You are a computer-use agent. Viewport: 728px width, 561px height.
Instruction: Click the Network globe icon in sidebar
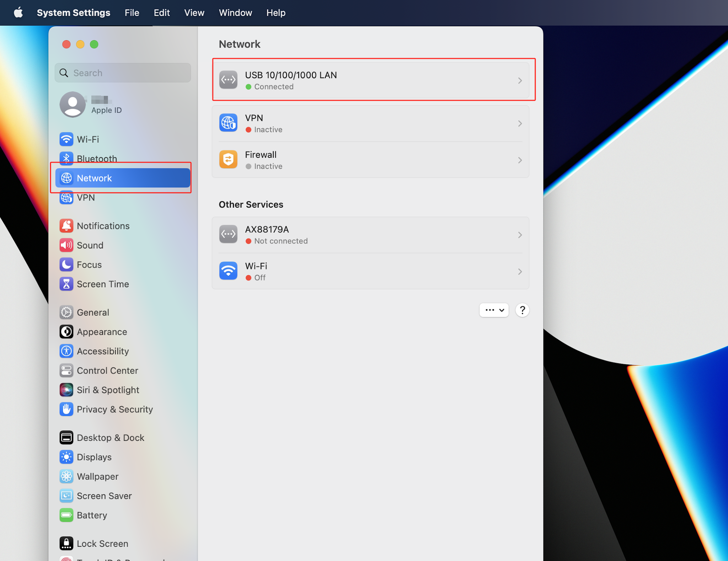tap(66, 178)
